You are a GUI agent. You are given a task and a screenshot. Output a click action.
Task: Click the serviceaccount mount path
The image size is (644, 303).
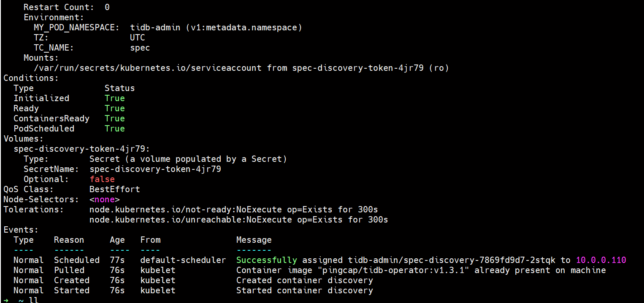tap(148, 68)
